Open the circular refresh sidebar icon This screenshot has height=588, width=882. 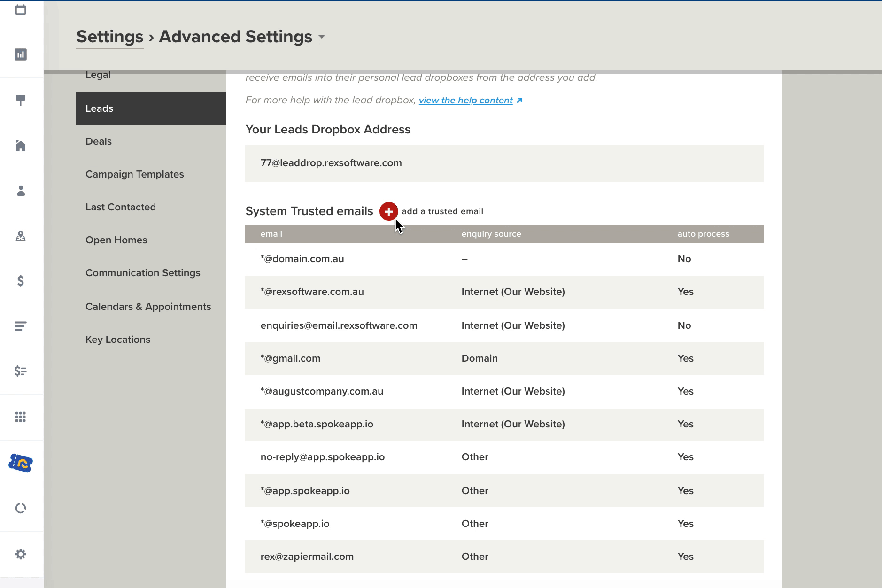(21, 508)
